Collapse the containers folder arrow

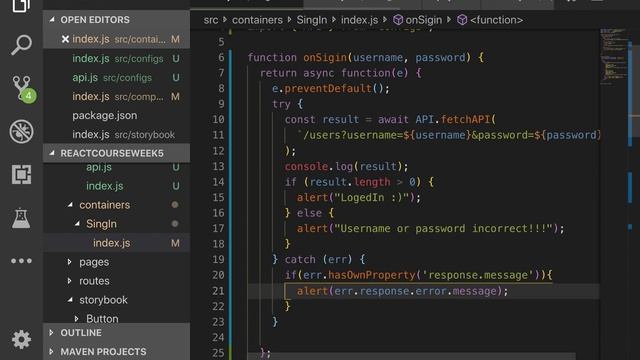click(70, 204)
